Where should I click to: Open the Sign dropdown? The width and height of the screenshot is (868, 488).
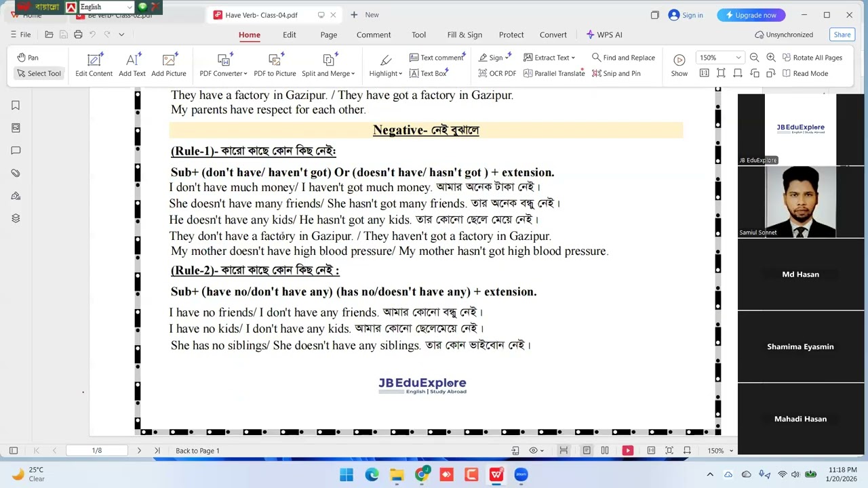point(494,58)
